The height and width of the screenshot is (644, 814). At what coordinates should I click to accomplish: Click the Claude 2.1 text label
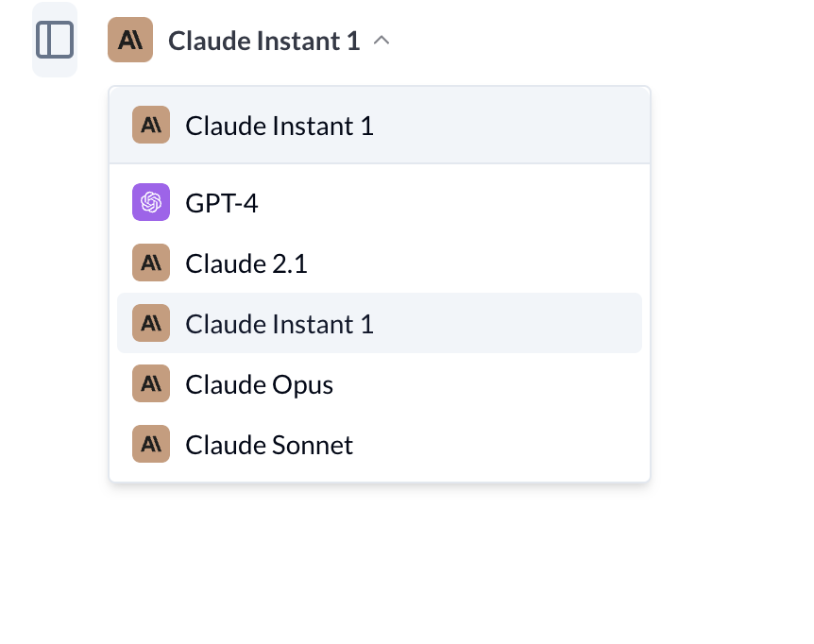pos(246,263)
